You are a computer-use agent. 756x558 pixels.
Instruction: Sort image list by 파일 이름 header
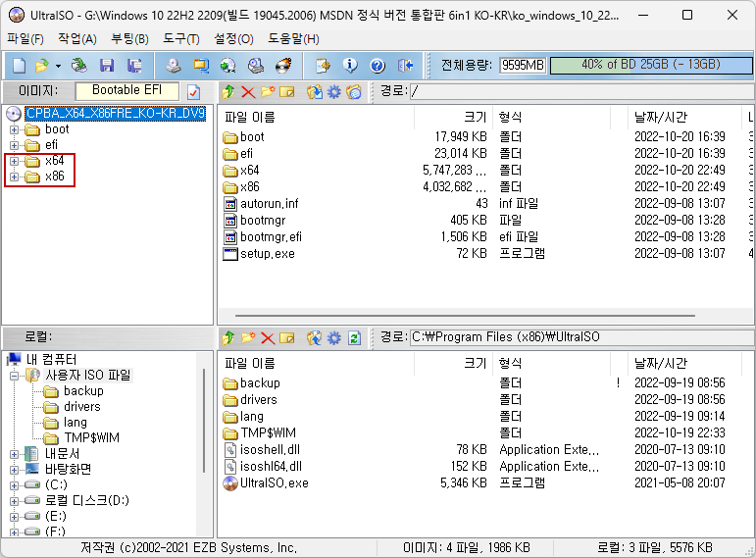pyautogui.click(x=317, y=117)
